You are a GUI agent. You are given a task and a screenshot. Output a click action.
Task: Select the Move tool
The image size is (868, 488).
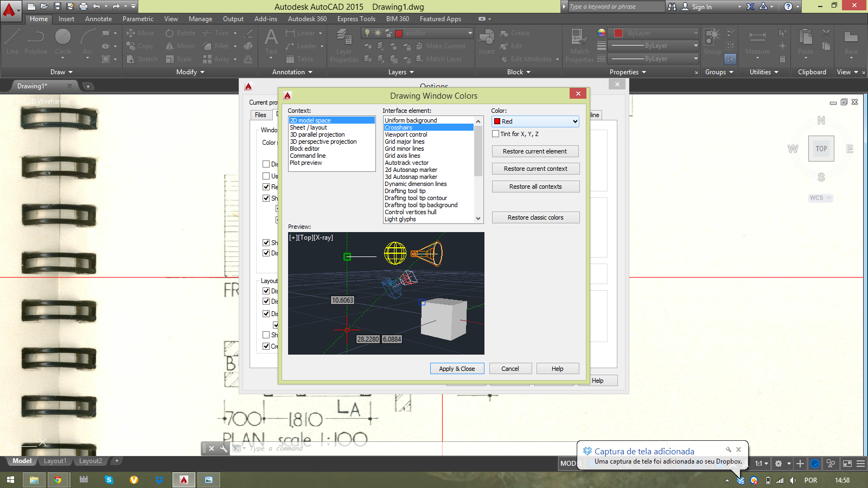pyautogui.click(x=141, y=33)
